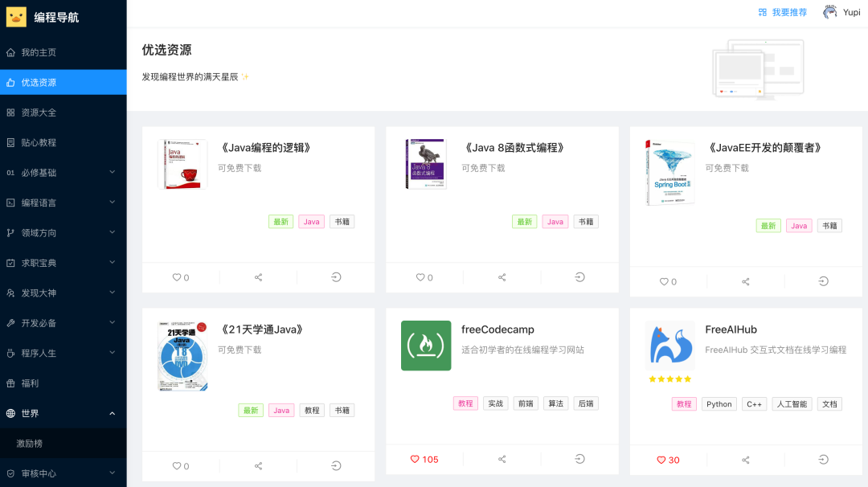The image size is (868, 487).
Task: Share the freeCodecamp resource card
Action: click(x=502, y=459)
